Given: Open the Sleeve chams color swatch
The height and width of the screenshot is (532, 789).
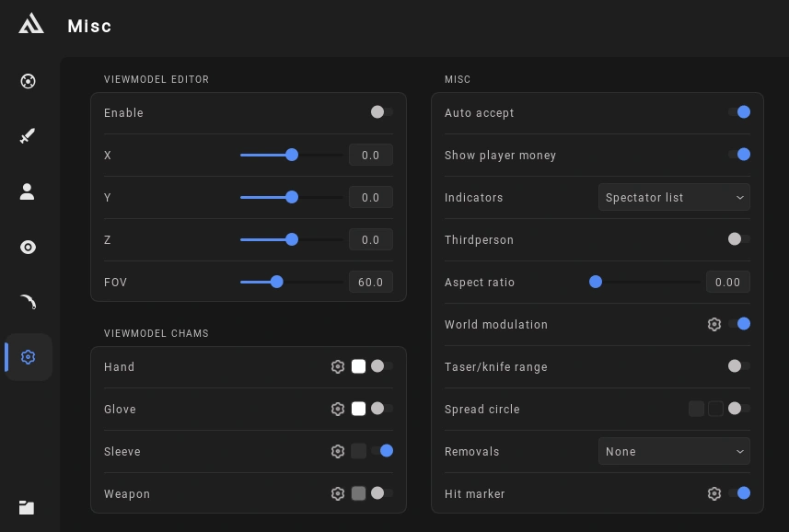Looking at the screenshot, I should coord(358,451).
